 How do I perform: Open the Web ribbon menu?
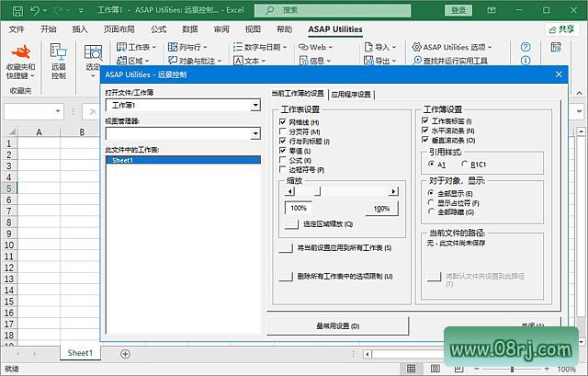click(x=315, y=47)
